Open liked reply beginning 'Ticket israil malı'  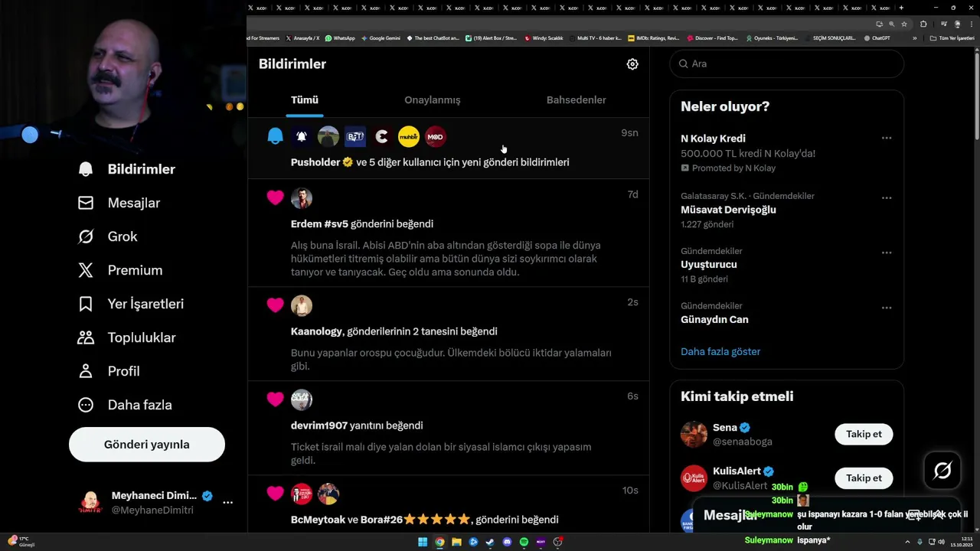(441, 453)
